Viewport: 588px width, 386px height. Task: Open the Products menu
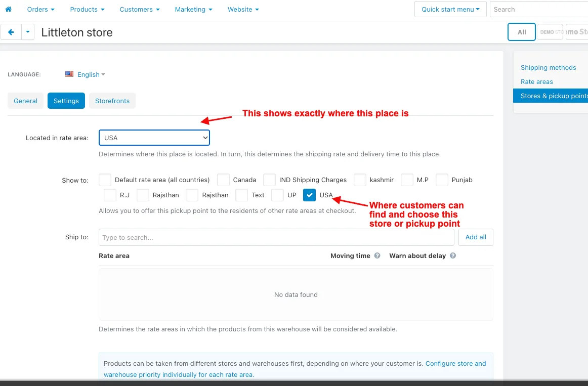[x=87, y=10]
